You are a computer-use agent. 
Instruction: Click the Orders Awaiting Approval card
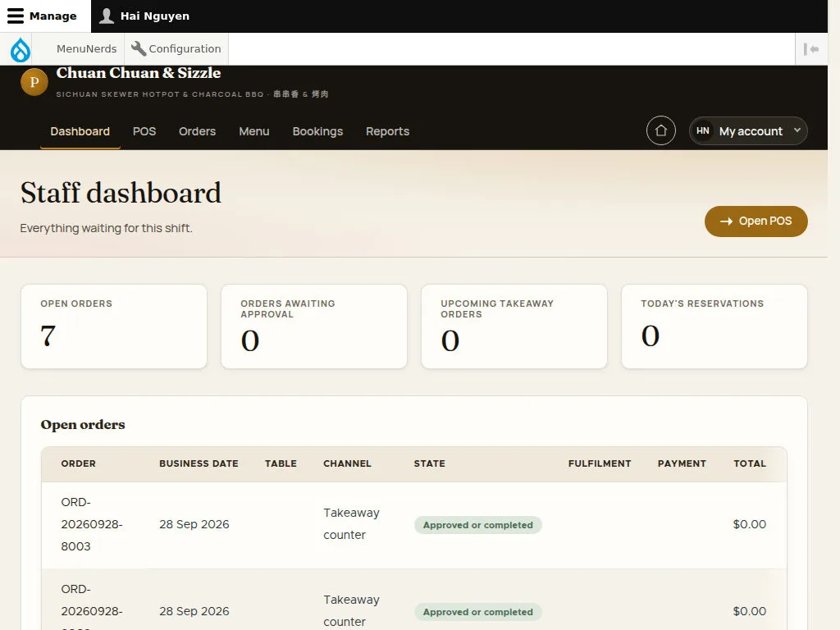tap(314, 326)
